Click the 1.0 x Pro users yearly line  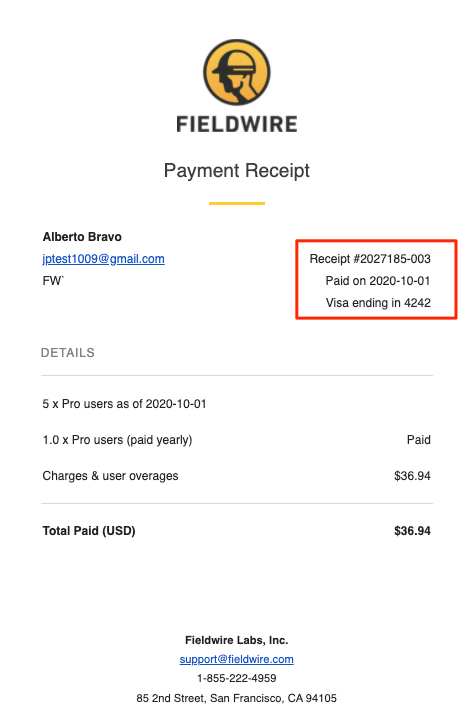pyautogui.click(x=117, y=440)
